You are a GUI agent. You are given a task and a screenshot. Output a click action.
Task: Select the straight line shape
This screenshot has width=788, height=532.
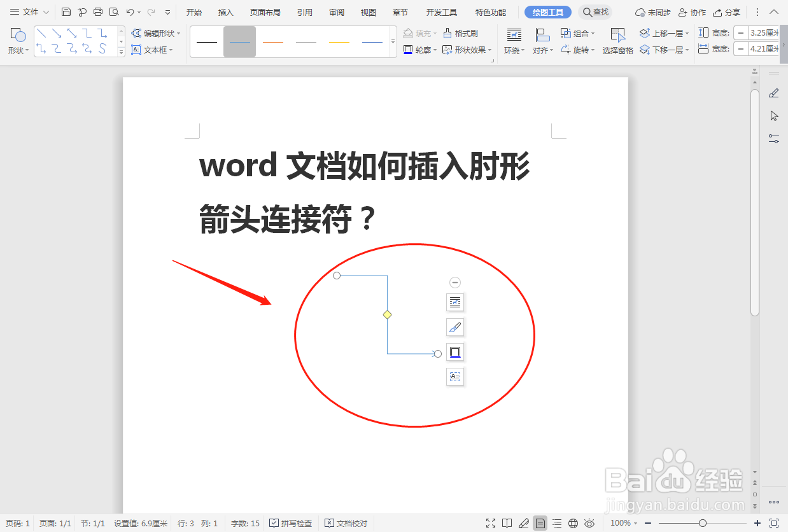point(41,33)
